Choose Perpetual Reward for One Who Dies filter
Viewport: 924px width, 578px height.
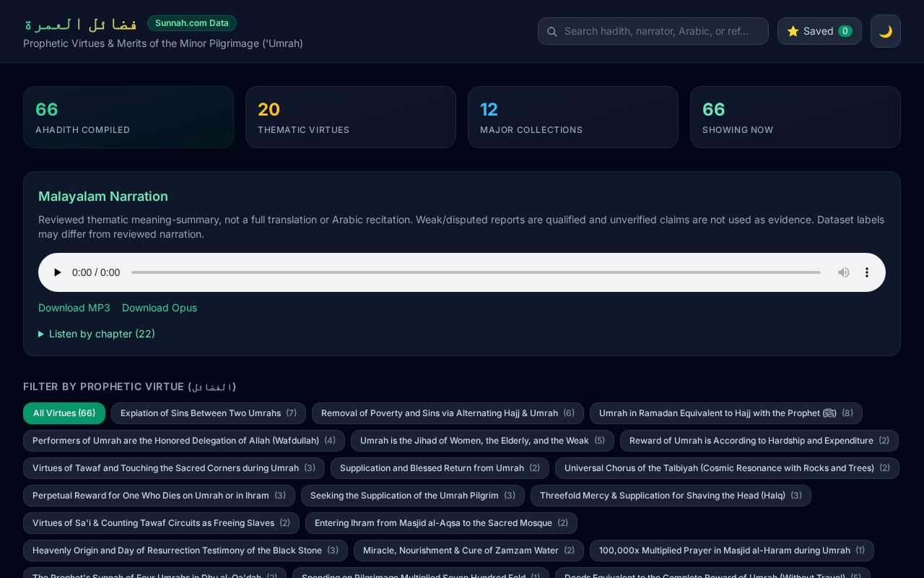159,496
